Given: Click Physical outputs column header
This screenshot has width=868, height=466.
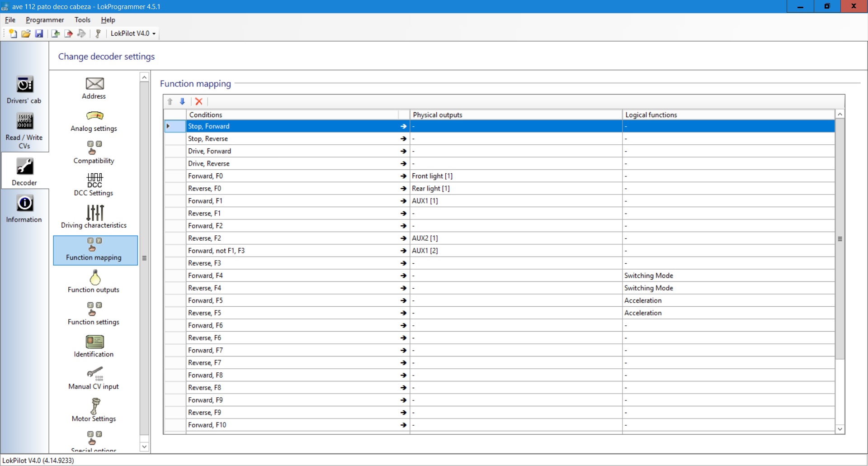Looking at the screenshot, I should coord(516,115).
